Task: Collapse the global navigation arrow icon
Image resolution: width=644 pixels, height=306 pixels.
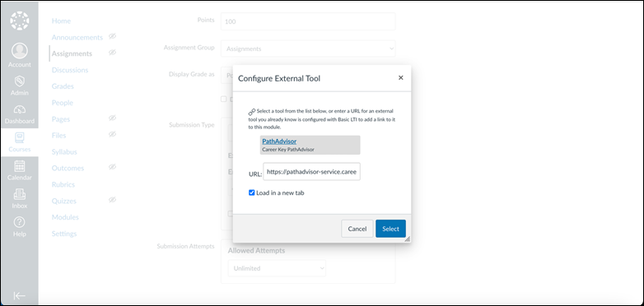Action: tap(19, 296)
